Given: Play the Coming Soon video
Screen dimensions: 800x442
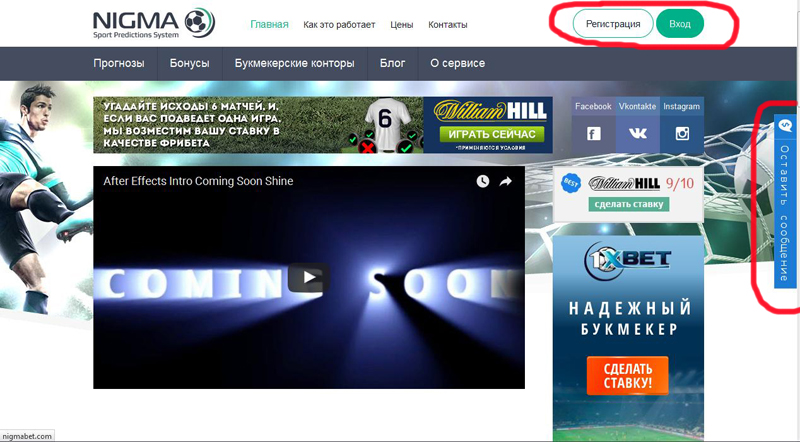Looking at the screenshot, I should pyautogui.click(x=309, y=277).
